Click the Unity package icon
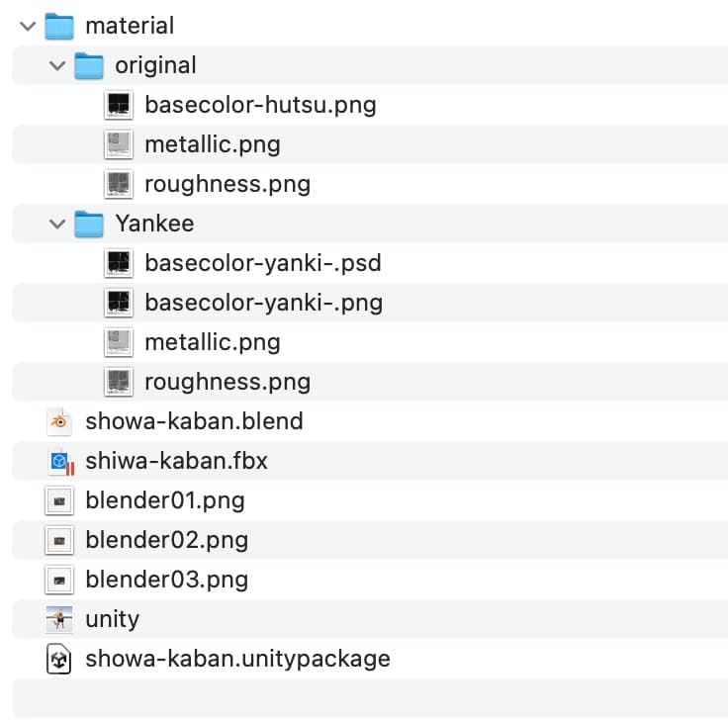This screenshot has height=720, width=728. pos(59,659)
